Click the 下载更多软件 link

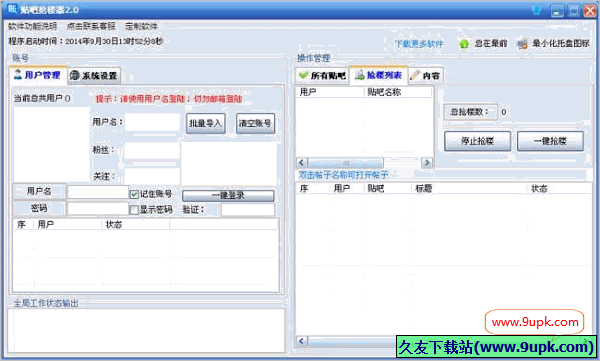pos(419,44)
